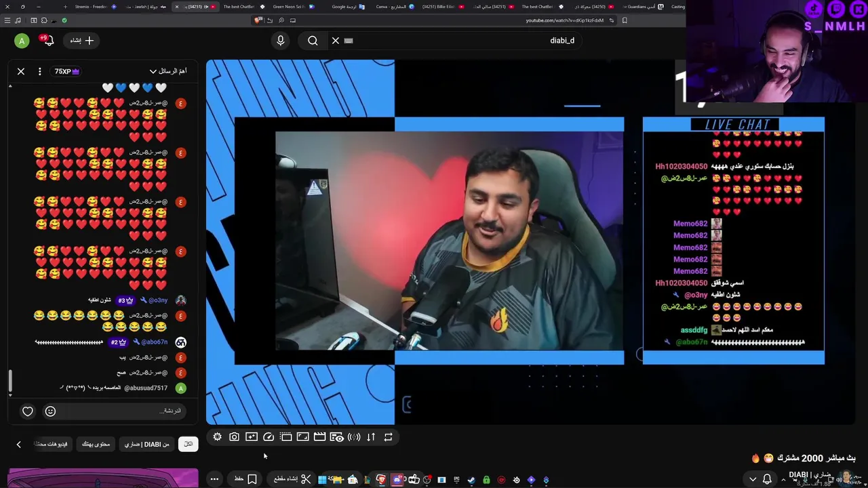Bookmark page via address bar icon
Screen dimensions: 868x488
pyautogui.click(x=625, y=20)
